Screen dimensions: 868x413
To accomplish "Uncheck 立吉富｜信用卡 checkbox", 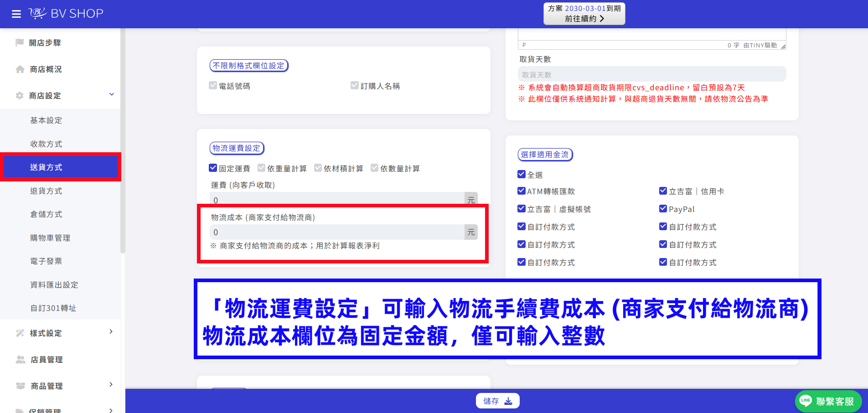I will 663,191.
